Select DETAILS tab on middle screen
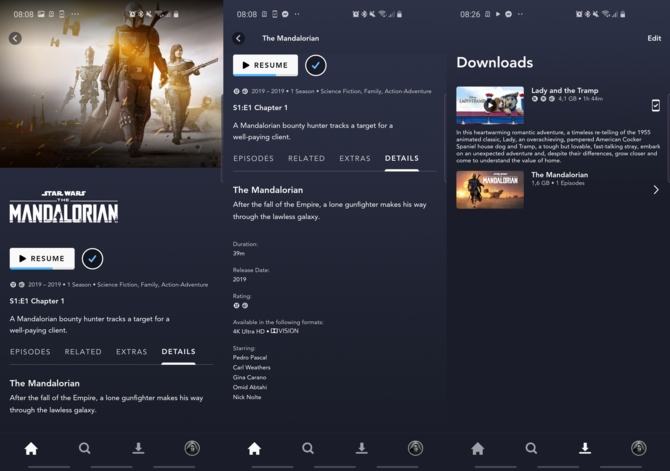The height and width of the screenshot is (471, 670). 402,159
